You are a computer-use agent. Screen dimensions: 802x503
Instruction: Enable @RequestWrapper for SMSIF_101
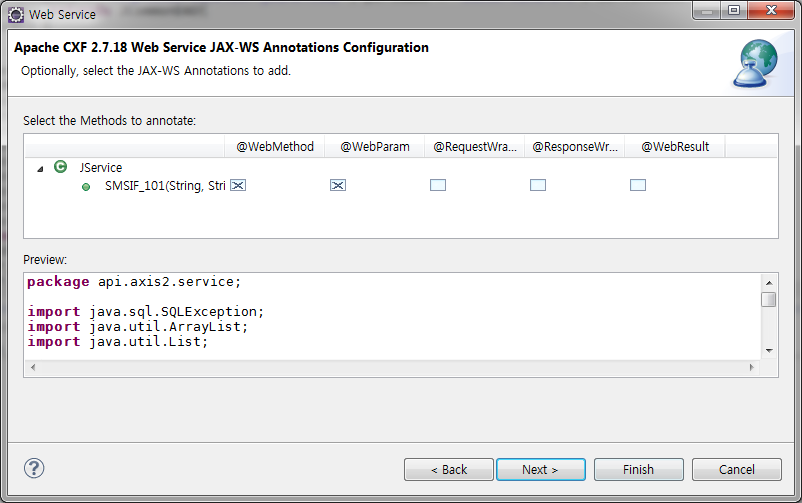[438, 185]
